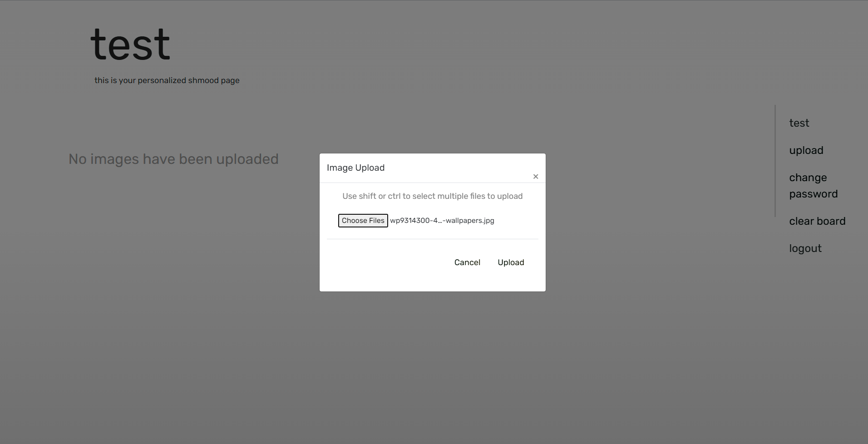Cancel the image upload
The image size is (868, 444).
click(467, 262)
